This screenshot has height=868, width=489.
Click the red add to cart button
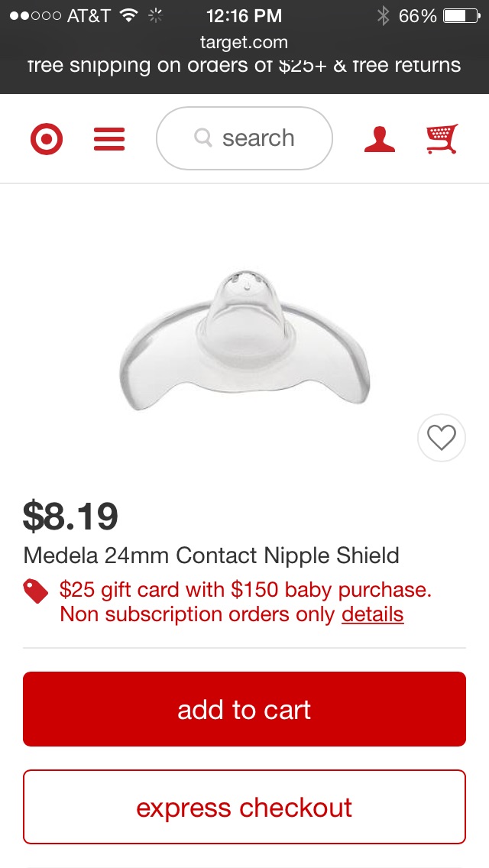244,709
